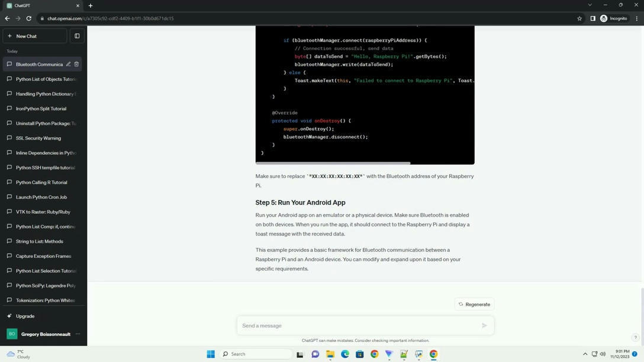Open the SSL Security Warning chat
Viewport: 644px width, 362px height.
click(38, 138)
